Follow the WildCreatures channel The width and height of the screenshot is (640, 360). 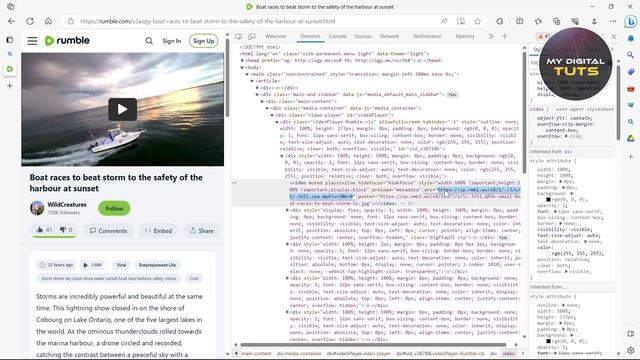pos(114,208)
